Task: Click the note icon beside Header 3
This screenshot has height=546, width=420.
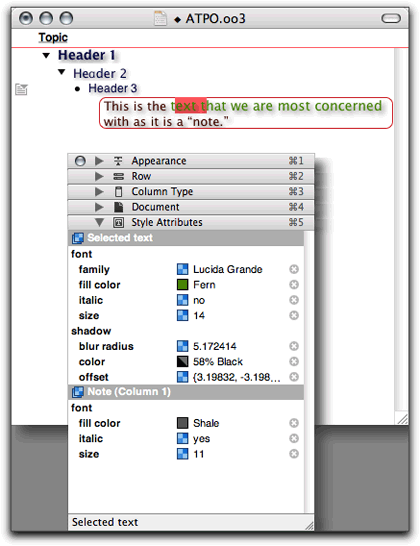Action: (22, 89)
